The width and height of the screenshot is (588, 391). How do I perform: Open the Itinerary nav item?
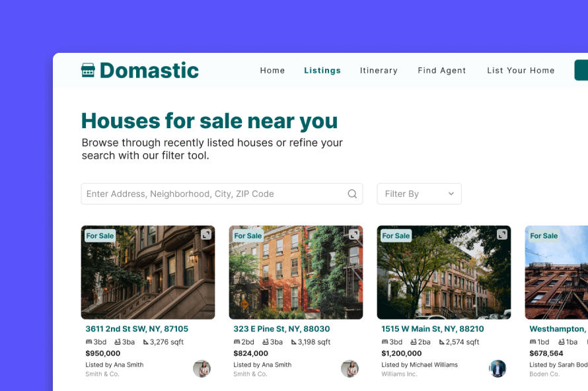[379, 71]
